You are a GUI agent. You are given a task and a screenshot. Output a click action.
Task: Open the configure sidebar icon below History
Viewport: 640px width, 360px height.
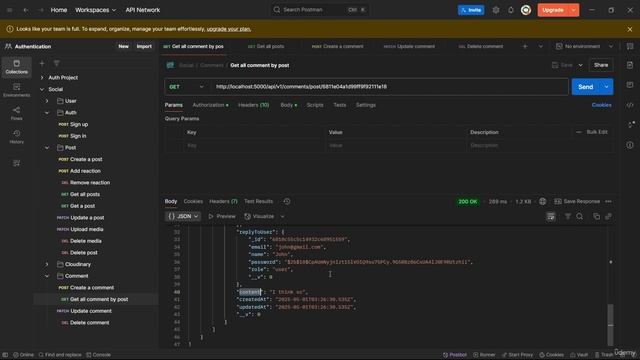click(x=16, y=163)
